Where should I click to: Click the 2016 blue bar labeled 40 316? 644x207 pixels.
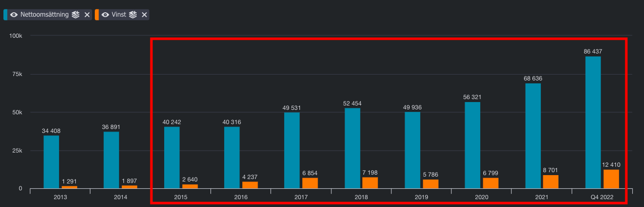pyautogui.click(x=232, y=157)
